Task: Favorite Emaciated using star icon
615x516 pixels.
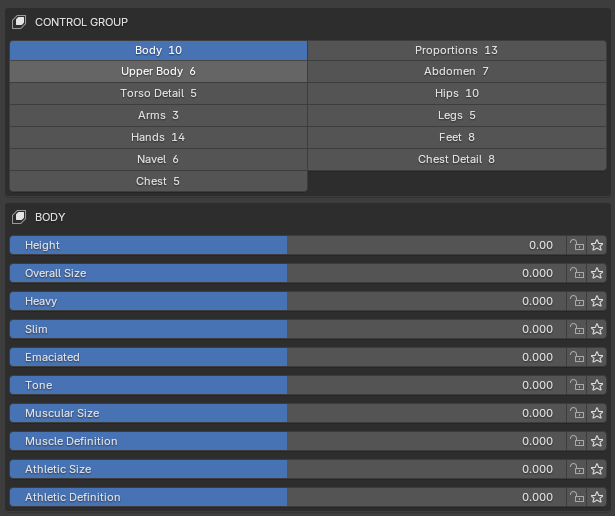Action: pos(597,357)
